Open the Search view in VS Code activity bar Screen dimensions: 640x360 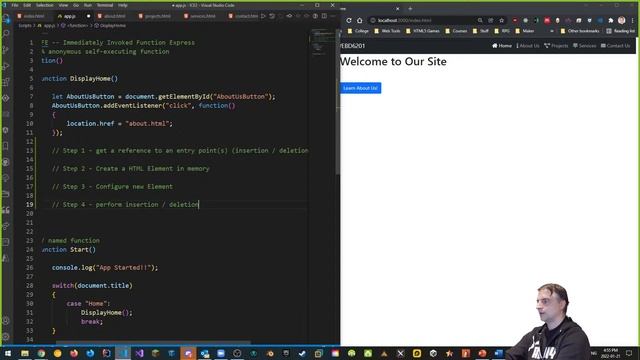(6, 33)
